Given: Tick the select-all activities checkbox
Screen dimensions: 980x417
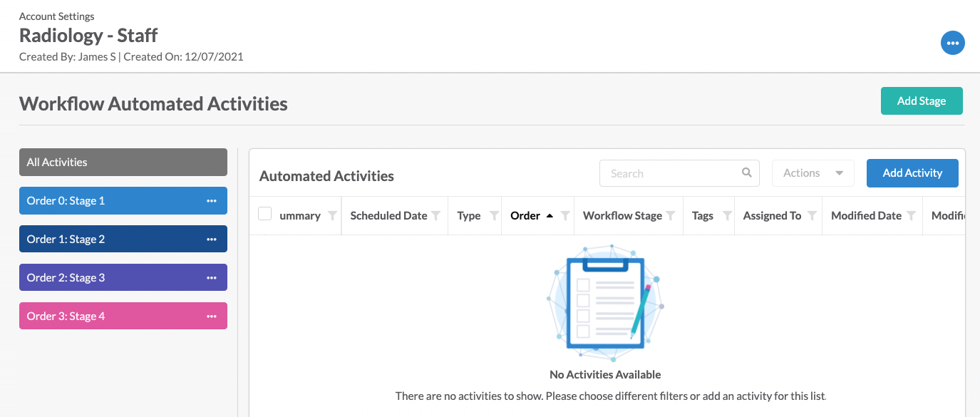Looking at the screenshot, I should 265,214.
